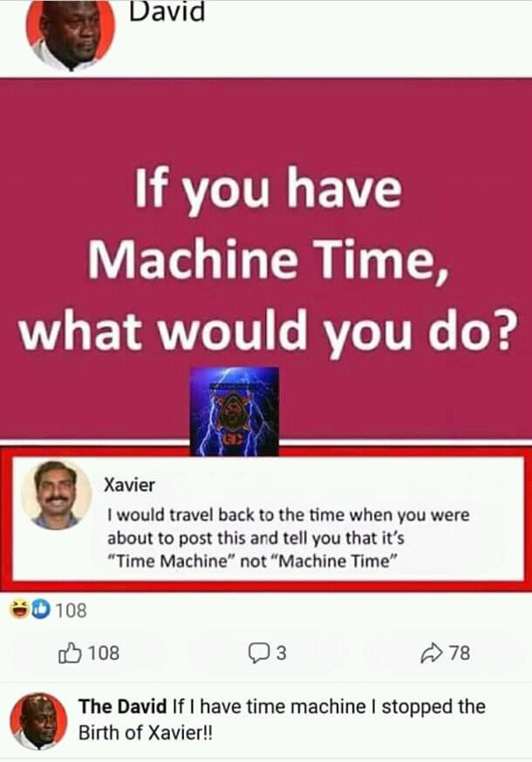Select Xavier's highlighted comment text
Image resolution: width=532 pixels, height=762 pixels.
[x=289, y=538]
